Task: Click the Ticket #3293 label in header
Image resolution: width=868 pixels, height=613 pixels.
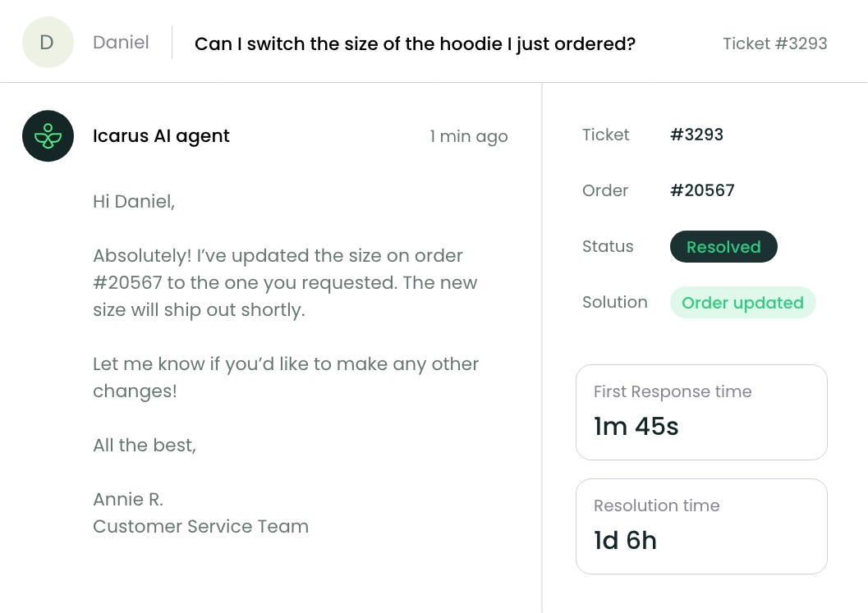Action: [775, 43]
